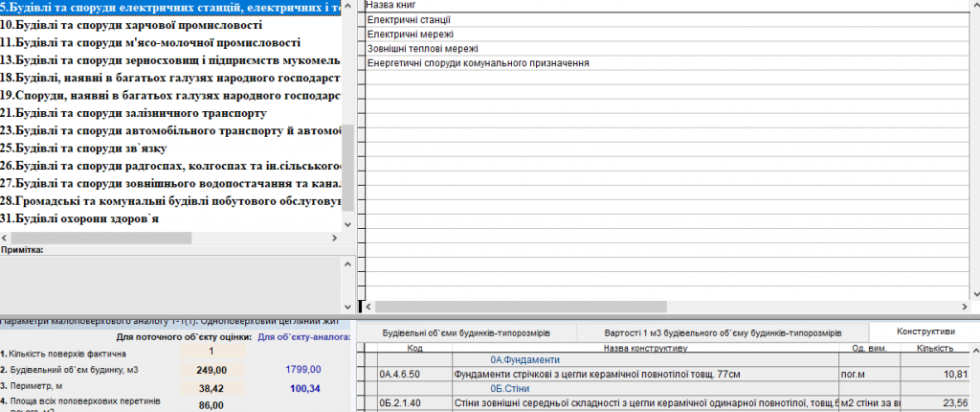Click quantity cell 23,56
The width and height of the screenshot is (980, 412).
click(x=936, y=402)
